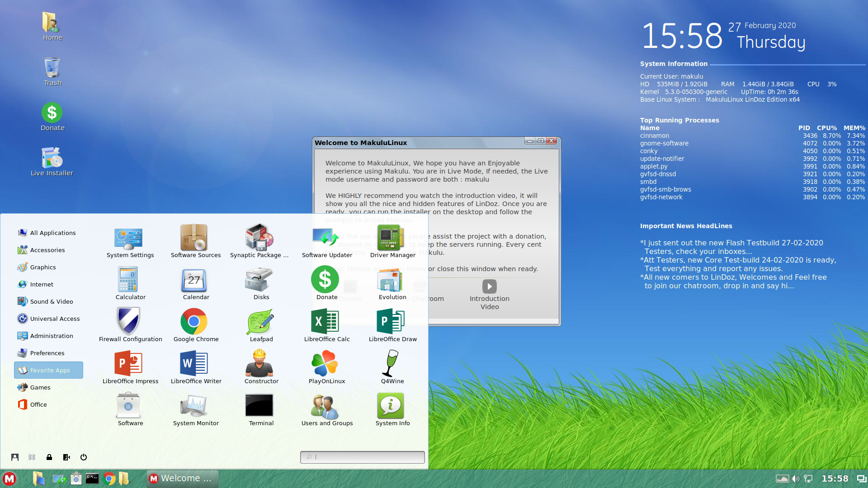868x488 pixels.
Task: Launch Constructor app
Action: (x=261, y=367)
